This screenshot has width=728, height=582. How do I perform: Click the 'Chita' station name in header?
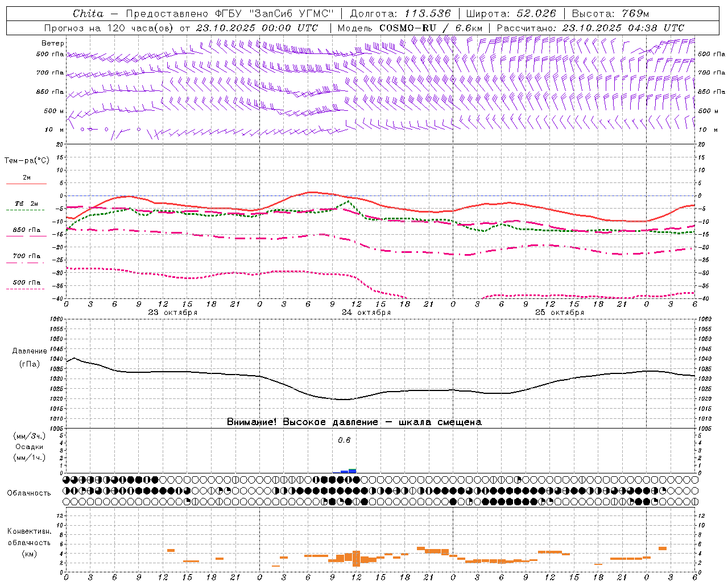88,14
